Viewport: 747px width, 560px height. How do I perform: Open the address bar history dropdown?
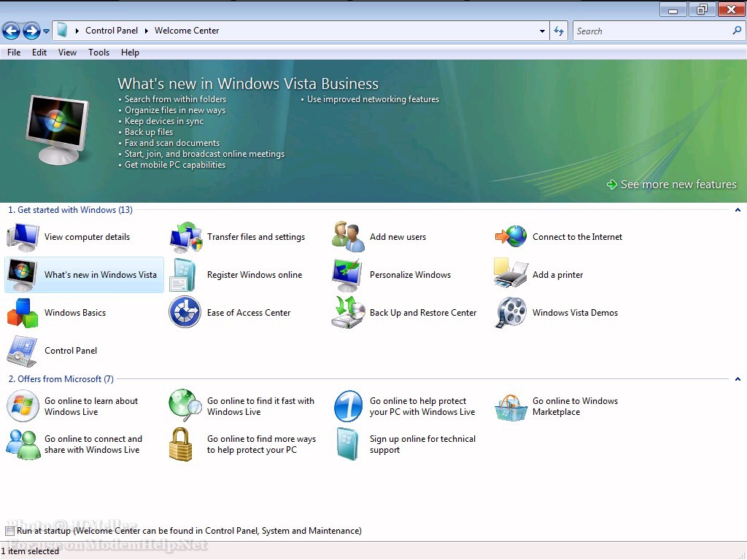[542, 31]
